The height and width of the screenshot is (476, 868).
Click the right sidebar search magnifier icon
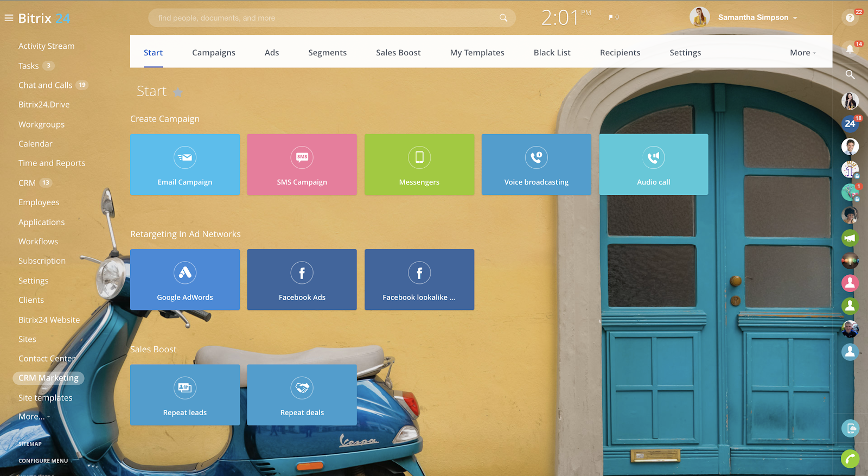click(850, 74)
